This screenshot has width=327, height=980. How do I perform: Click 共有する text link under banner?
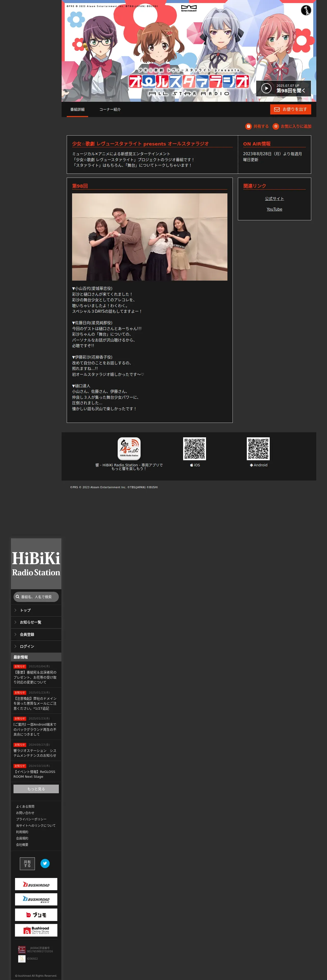pos(261,126)
